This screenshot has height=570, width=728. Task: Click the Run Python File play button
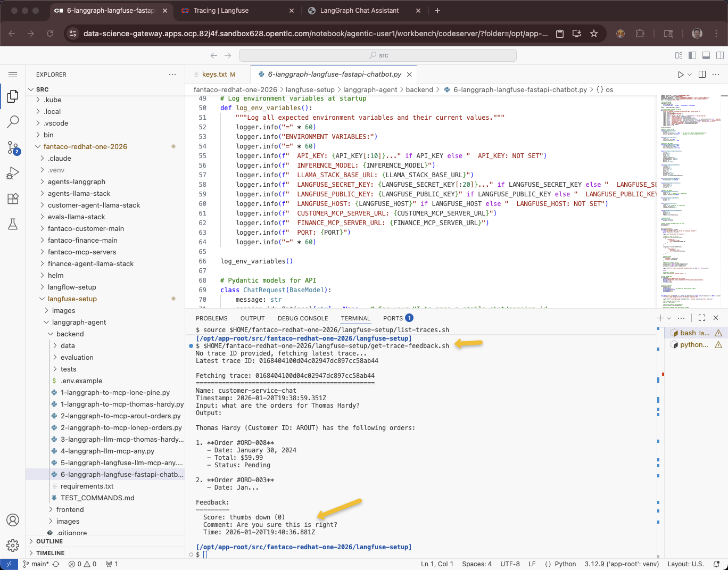click(x=681, y=75)
